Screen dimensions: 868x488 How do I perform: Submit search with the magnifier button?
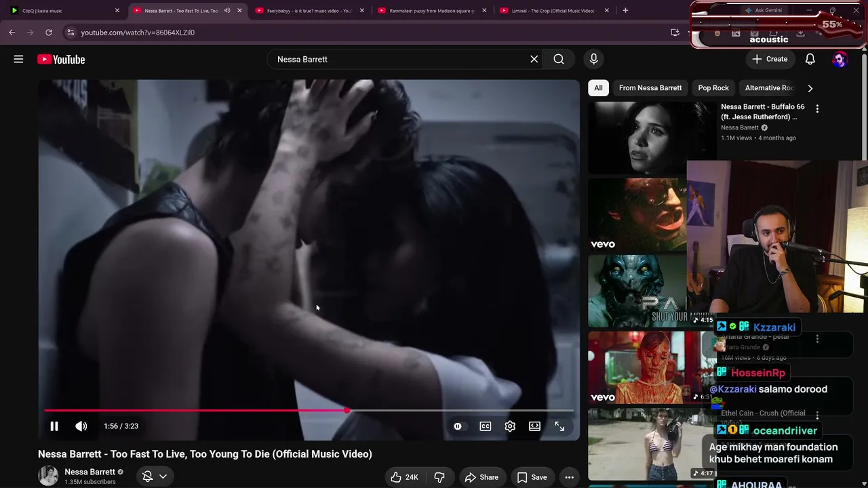point(559,59)
